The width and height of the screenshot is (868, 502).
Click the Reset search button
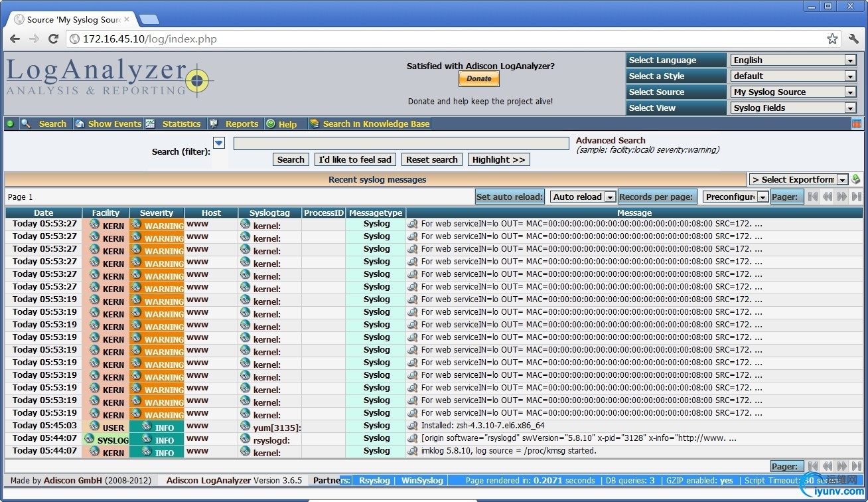tap(432, 159)
